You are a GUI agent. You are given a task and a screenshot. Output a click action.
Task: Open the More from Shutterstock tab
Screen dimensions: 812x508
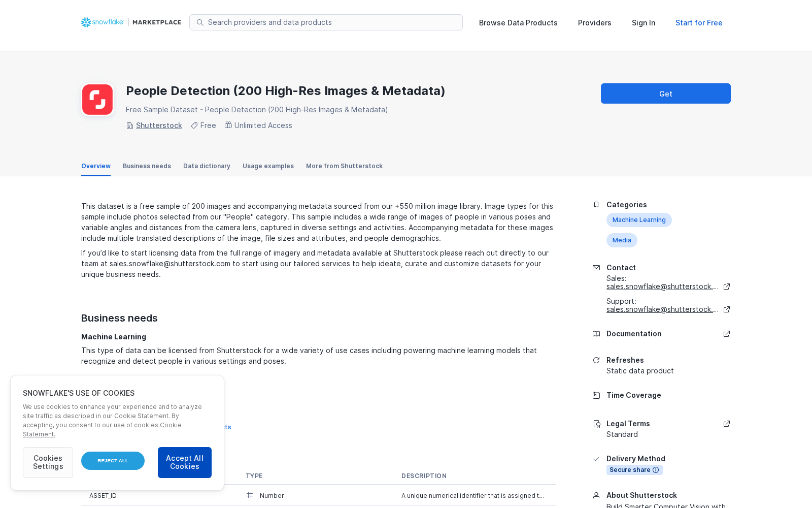pyautogui.click(x=344, y=166)
